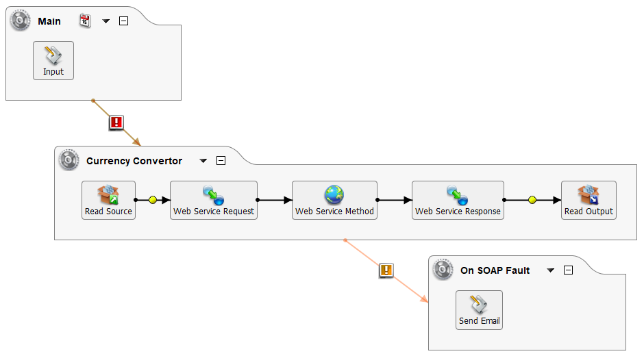Click the orange warning link marker

[x=386, y=270]
